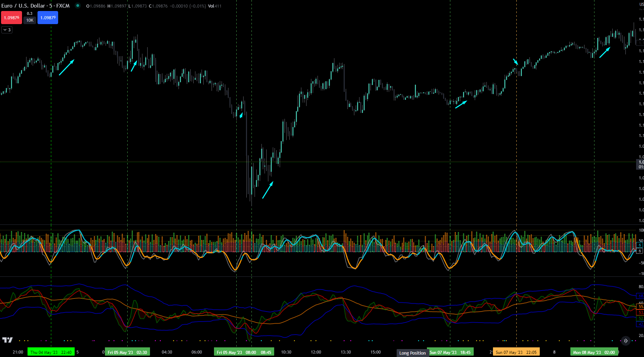Click the scroll to latest bar icon
This screenshot has height=357, width=644.
[626, 341]
